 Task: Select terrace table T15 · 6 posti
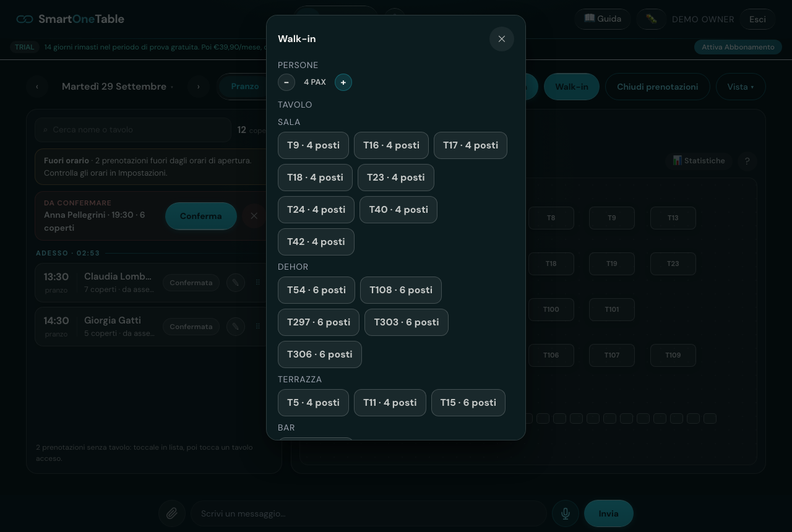point(468,403)
